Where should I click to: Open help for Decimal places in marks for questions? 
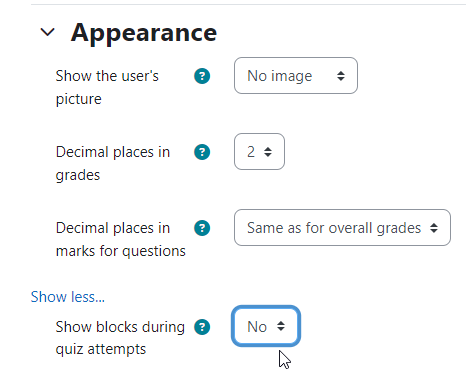pos(202,228)
